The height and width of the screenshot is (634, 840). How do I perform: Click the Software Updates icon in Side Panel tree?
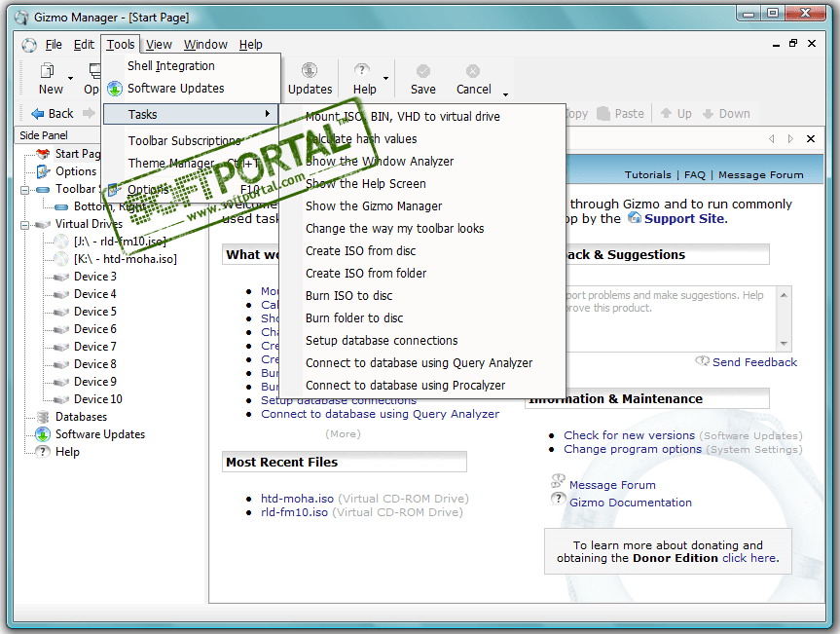click(43, 434)
